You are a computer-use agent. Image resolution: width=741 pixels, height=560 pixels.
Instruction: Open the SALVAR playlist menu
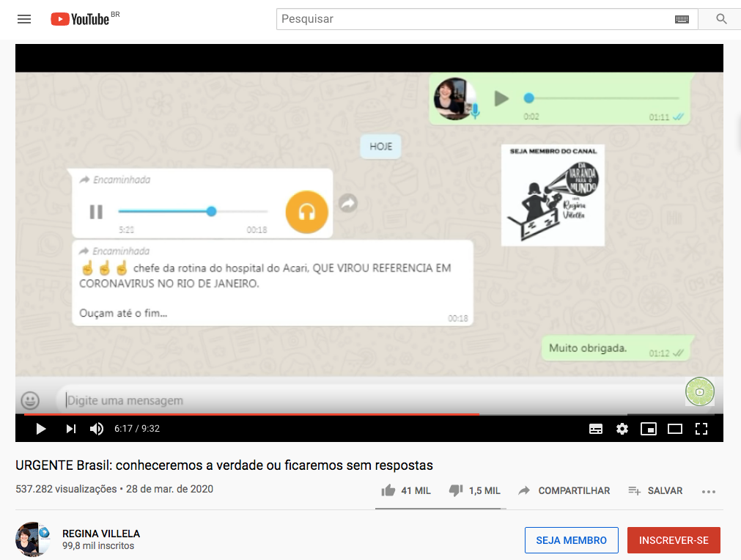pyautogui.click(x=655, y=490)
